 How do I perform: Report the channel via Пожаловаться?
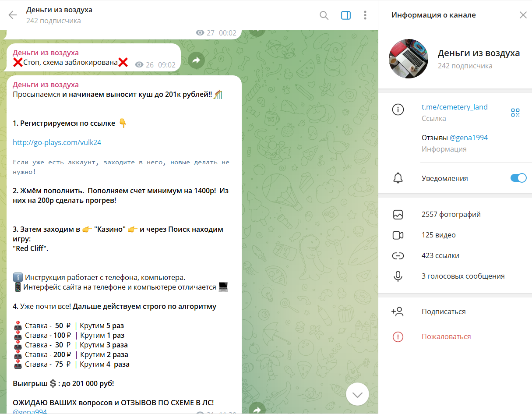tap(455, 337)
